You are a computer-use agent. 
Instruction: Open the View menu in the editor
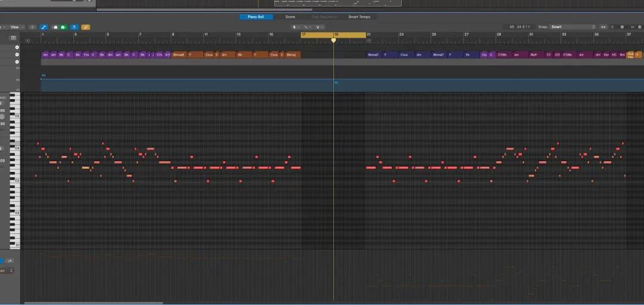[x=16, y=27]
